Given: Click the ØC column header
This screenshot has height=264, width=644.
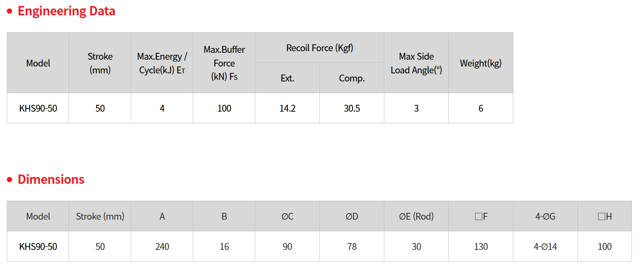Looking at the screenshot, I should [288, 216].
